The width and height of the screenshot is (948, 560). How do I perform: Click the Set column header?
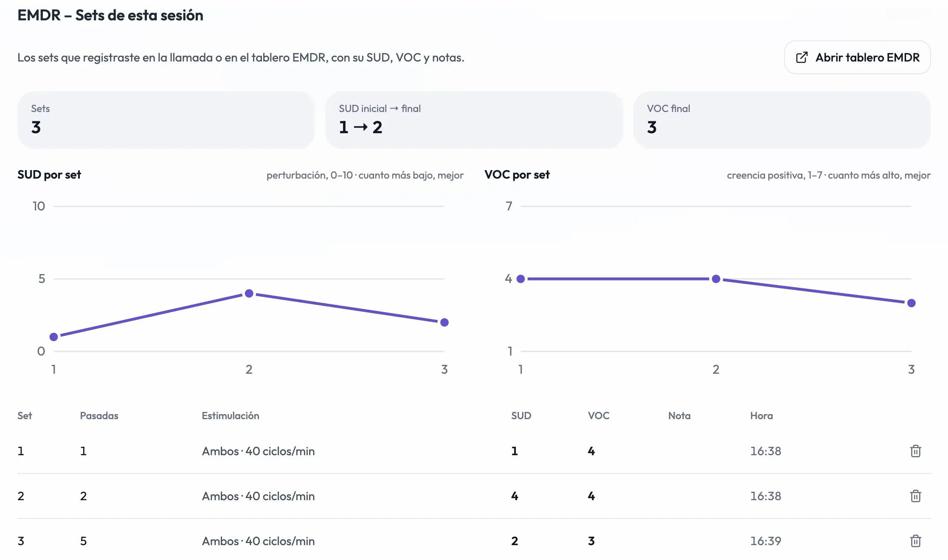pos(25,416)
